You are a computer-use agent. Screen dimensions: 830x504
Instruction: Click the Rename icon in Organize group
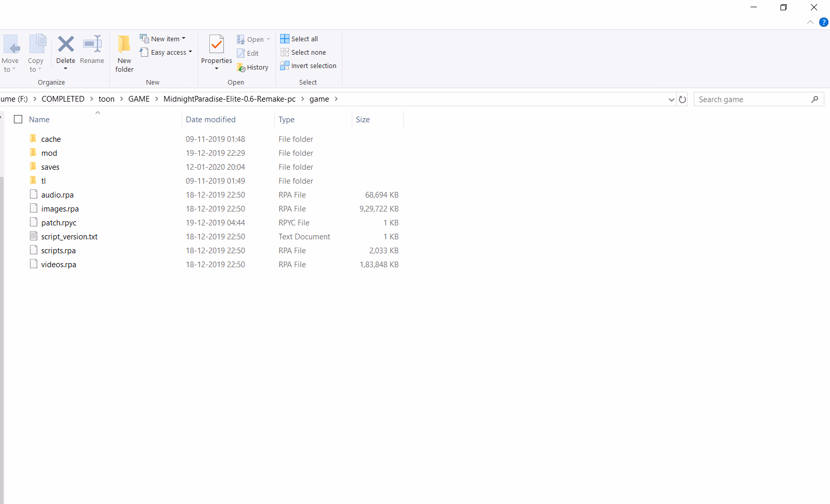(x=92, y=44)
